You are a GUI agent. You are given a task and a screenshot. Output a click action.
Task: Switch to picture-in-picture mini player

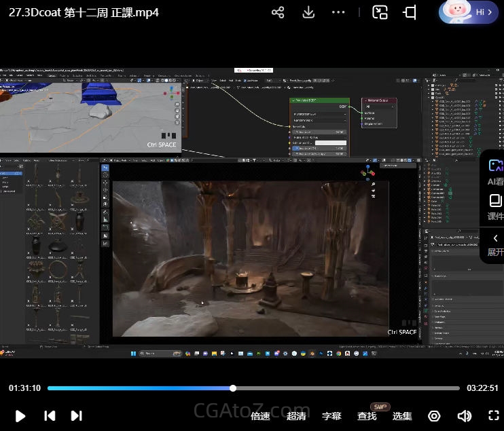tap(380, 12)
